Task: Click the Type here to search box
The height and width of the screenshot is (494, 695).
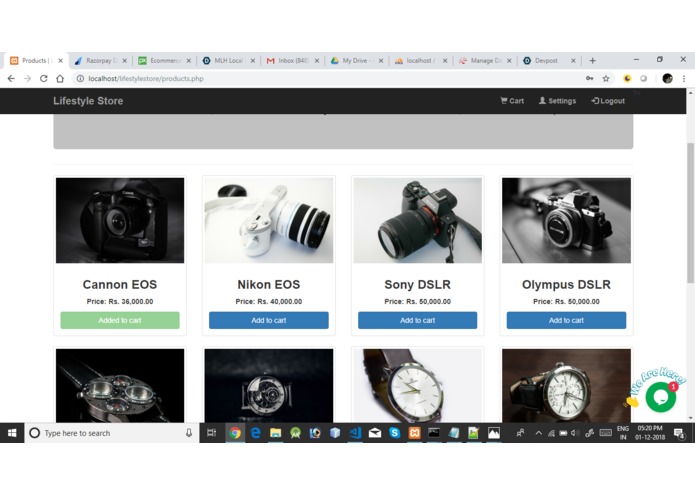Action: (111, 433)
